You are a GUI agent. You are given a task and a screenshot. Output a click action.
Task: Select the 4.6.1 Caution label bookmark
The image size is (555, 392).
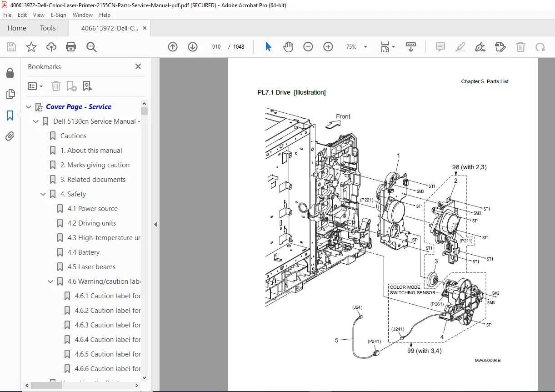point(108,296)
